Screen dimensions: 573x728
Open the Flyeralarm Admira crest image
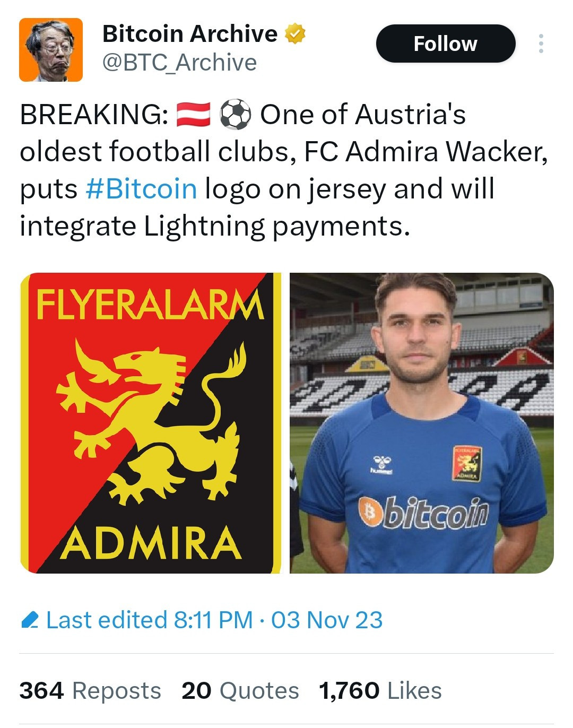pyautogui.click(x=151, y=423)
